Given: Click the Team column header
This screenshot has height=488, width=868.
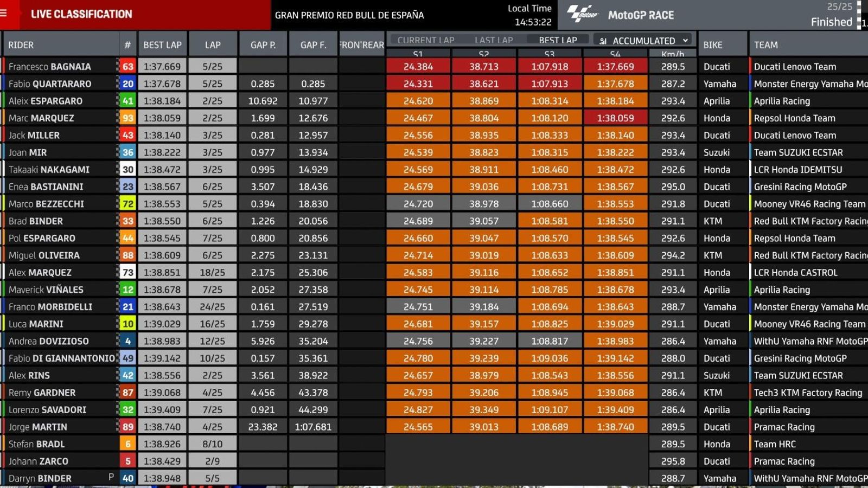Looking at the screenshot, I should pyautogui.click(x=765, y=45).
